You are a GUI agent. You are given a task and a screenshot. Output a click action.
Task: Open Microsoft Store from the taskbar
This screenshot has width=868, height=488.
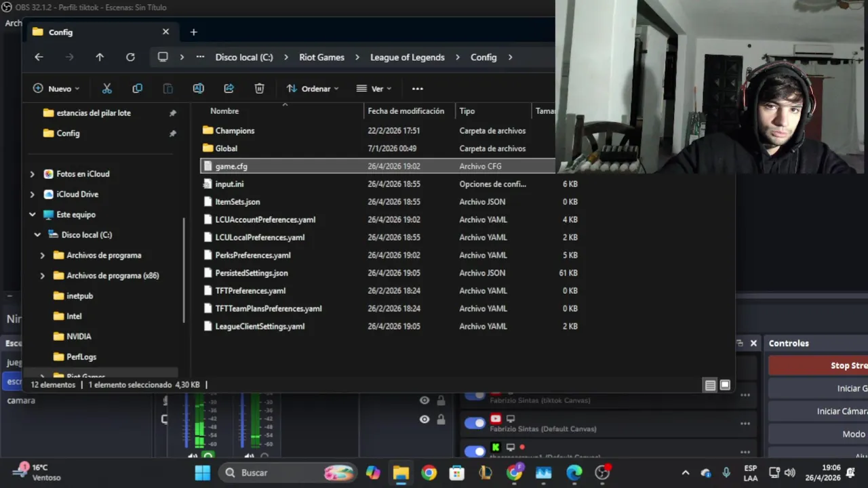point(457,472)
